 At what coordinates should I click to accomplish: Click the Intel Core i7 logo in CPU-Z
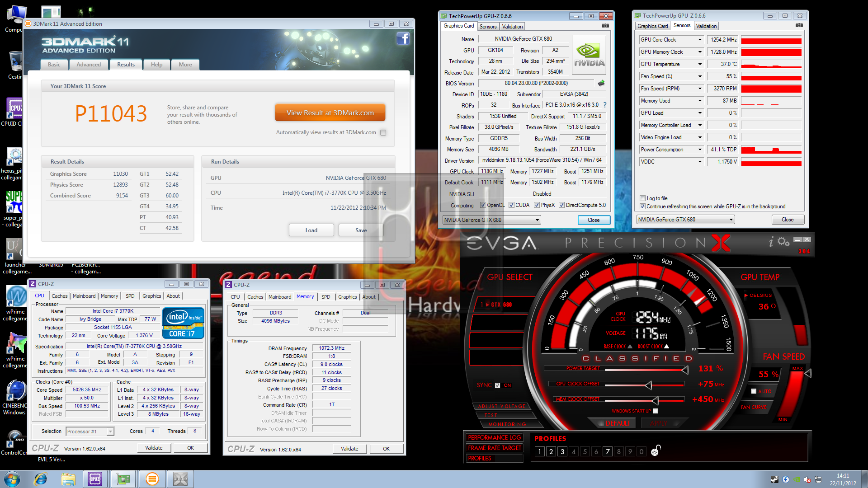click(183, 323)
